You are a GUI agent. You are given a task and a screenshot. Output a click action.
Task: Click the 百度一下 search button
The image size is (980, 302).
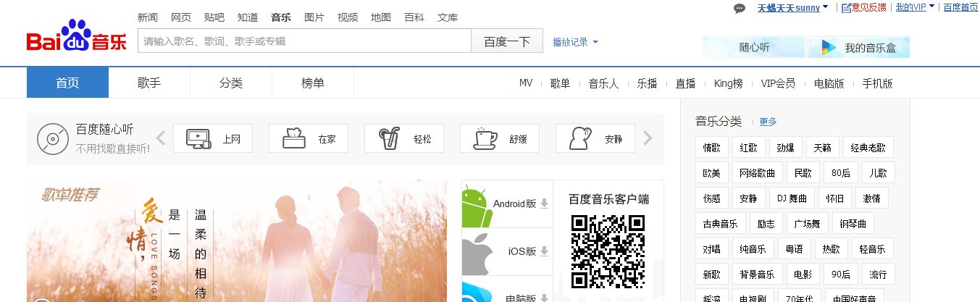pyautogui.click(x=507, y=41)
